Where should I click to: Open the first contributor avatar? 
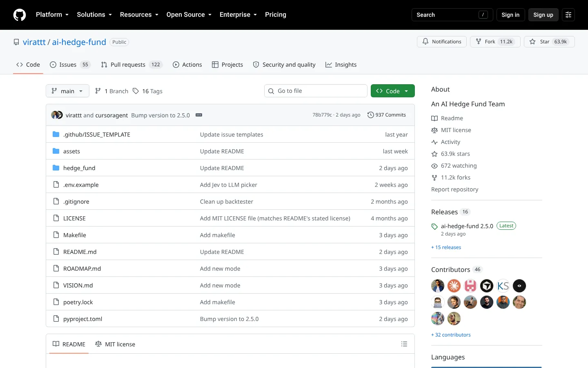(x=438, y=286)
